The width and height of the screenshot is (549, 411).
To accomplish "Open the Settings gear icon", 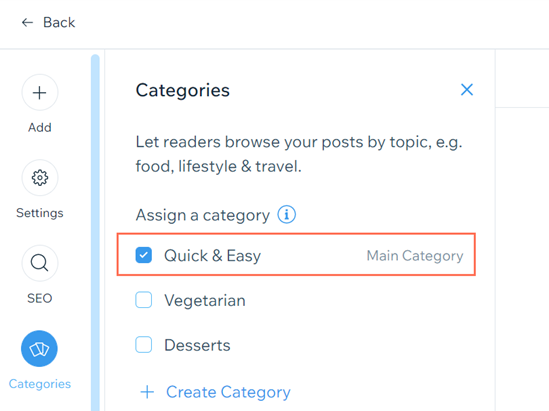I will pos(40,178).
